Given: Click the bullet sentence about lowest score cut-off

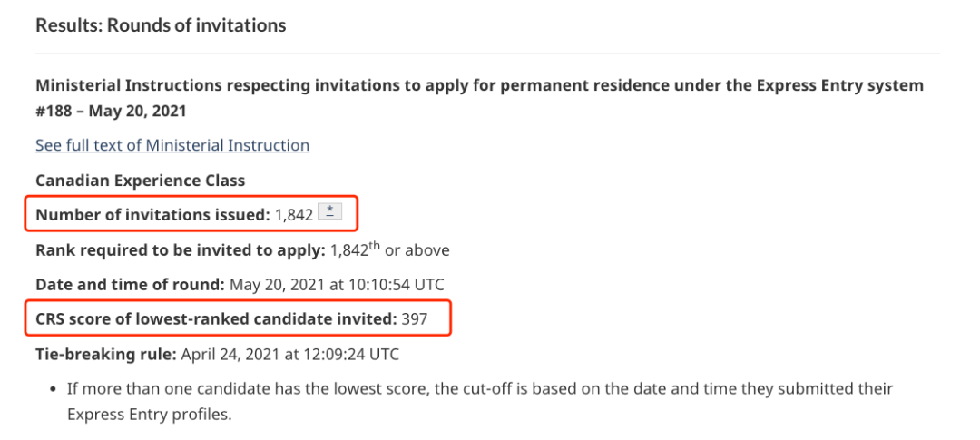Looking at the screenshot, I should click(x=480, y=401).
